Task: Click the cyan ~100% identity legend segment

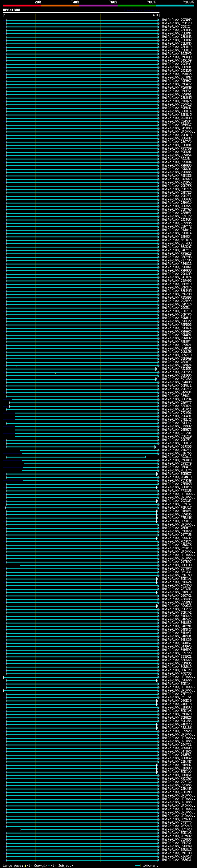Action: pyautogui.click(x=175, y=6)
